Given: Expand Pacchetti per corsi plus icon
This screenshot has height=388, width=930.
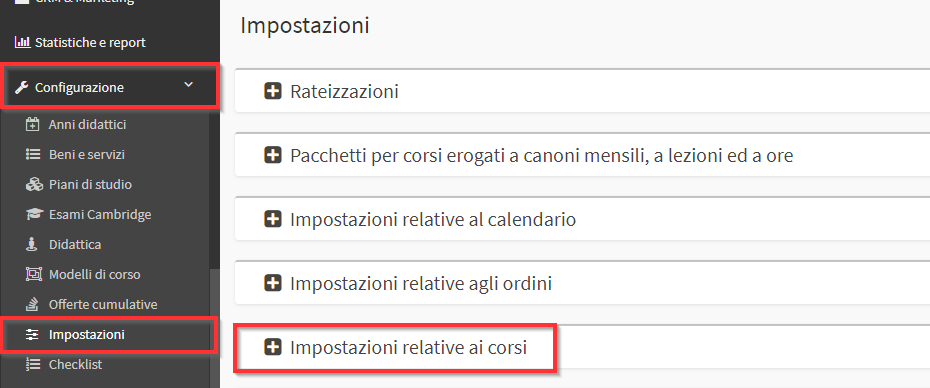Looking at the screenshot, I should 272,155.
